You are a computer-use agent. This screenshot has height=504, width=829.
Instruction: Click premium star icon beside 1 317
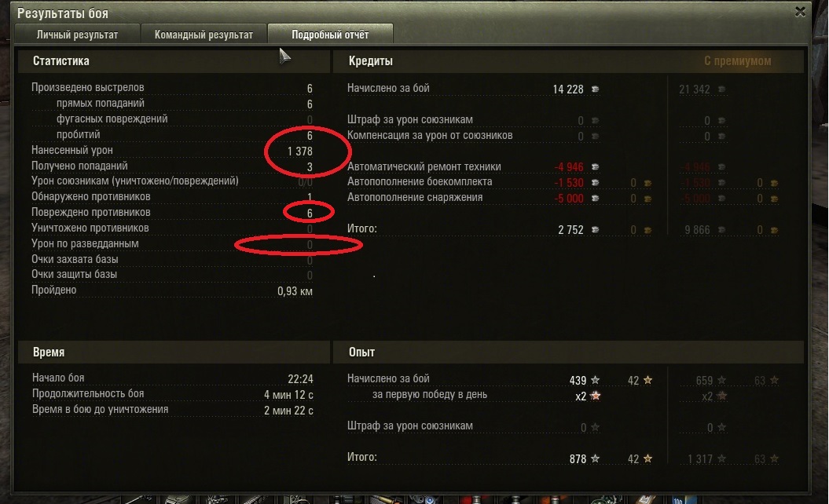[x=721, y=458]
